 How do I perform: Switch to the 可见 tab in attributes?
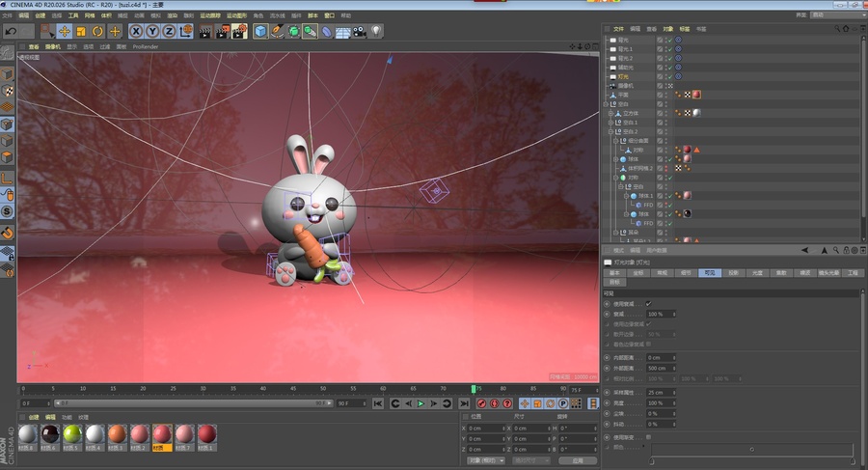[x=710, y=273]
